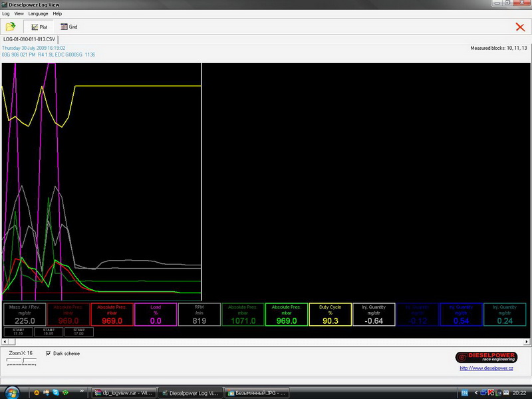Open the Language menu
The width and height of the screenshot is (532, 399).
tap(38, 14)
